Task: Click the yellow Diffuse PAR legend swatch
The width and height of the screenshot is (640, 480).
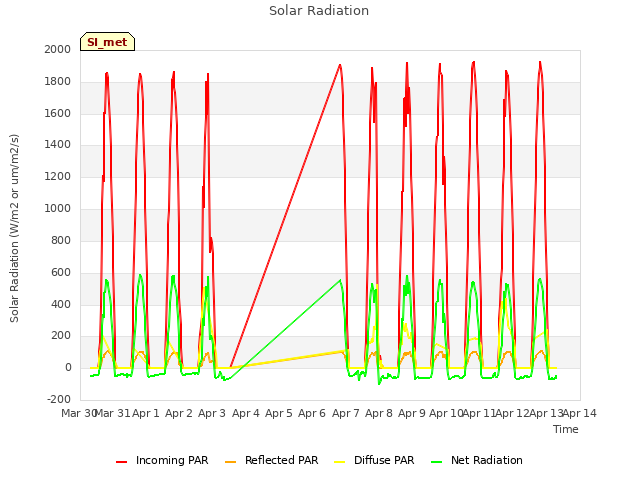Action: click(x=339, y=462)
